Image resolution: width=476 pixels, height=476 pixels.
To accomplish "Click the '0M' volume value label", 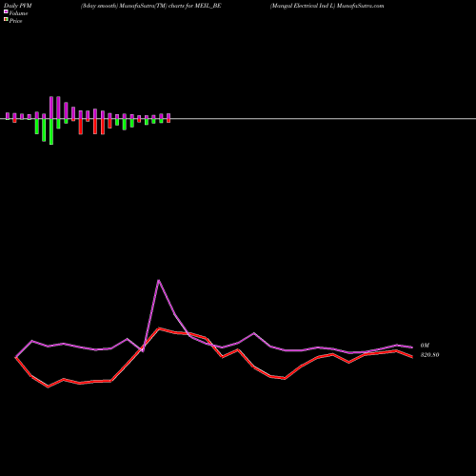I will pos(425,346).
